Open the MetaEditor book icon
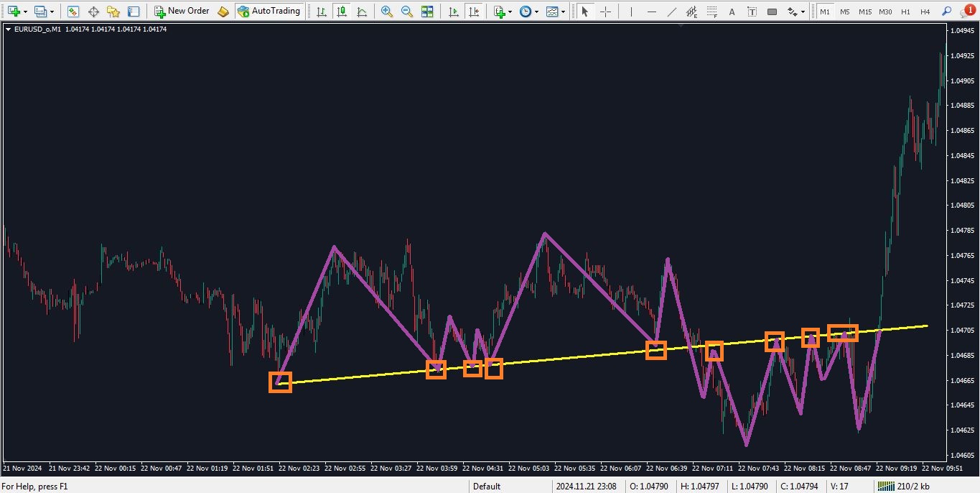Image resolution: width=980 pixels, height=493 pixels. pos(223,11)
